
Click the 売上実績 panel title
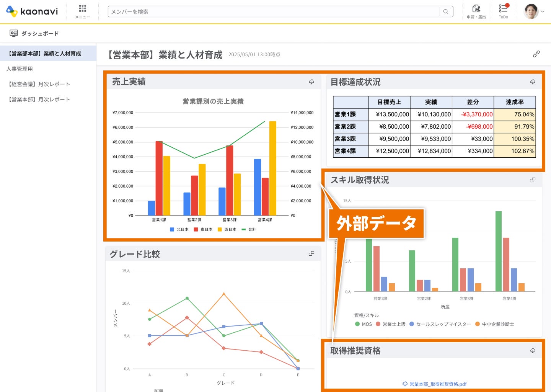coord(129,82)
